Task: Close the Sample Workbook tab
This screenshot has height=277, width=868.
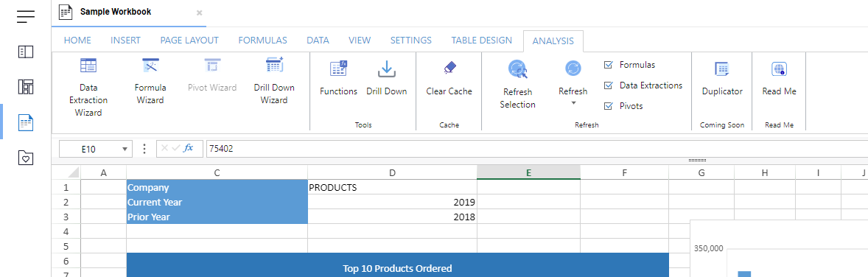Action: click(x=199, y=13)
